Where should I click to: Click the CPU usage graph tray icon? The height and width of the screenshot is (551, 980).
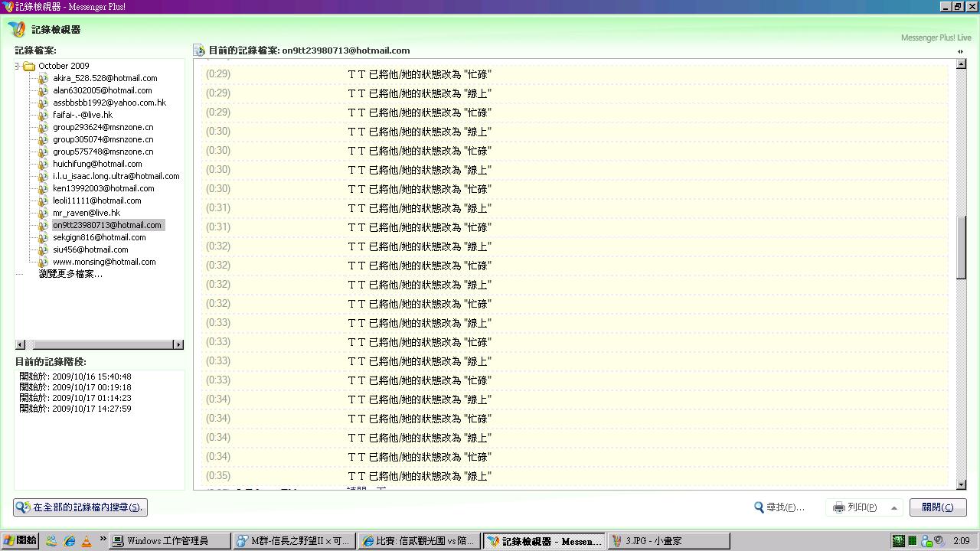point(898,541)
